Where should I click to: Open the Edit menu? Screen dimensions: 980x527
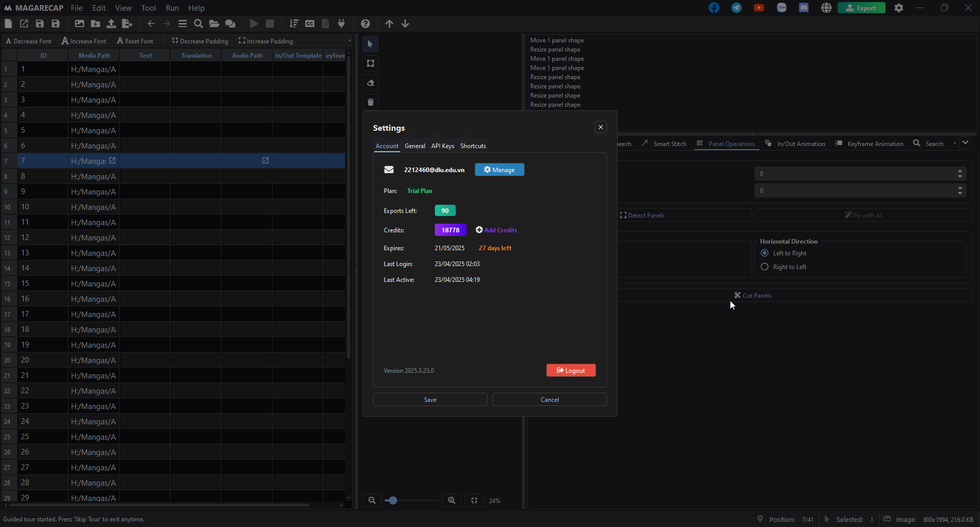[99, 8]
